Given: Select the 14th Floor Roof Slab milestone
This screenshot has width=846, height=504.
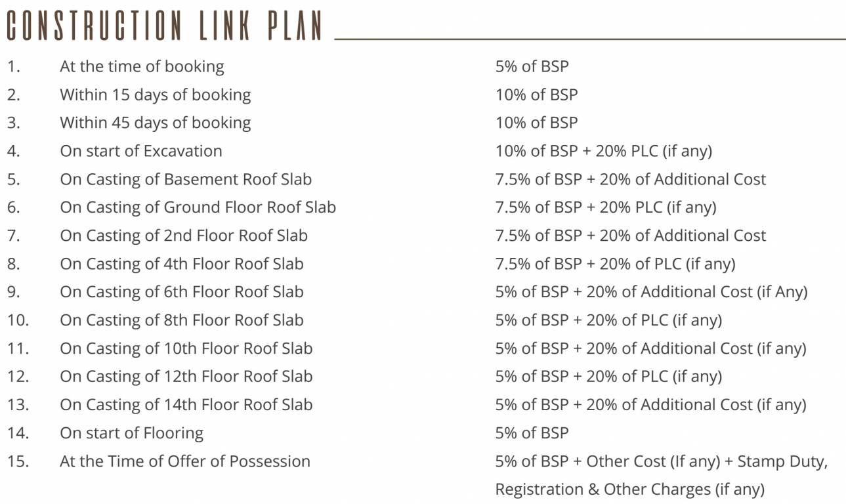Looking at the screenshot, I should pos(186,405).
